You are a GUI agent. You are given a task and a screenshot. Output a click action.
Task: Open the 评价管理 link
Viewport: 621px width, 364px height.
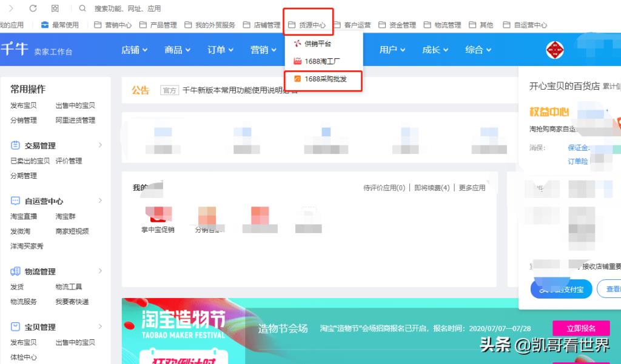[x=69, y=161]
